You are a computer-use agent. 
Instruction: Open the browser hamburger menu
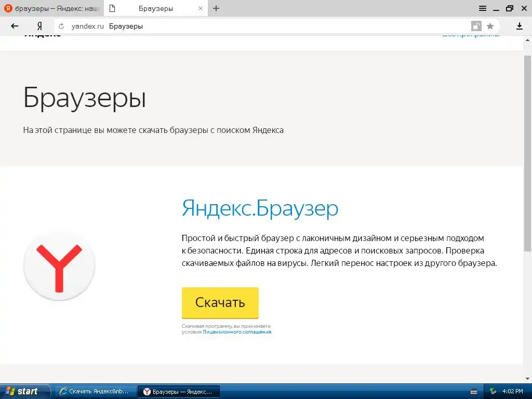click(x=482, y=8)
